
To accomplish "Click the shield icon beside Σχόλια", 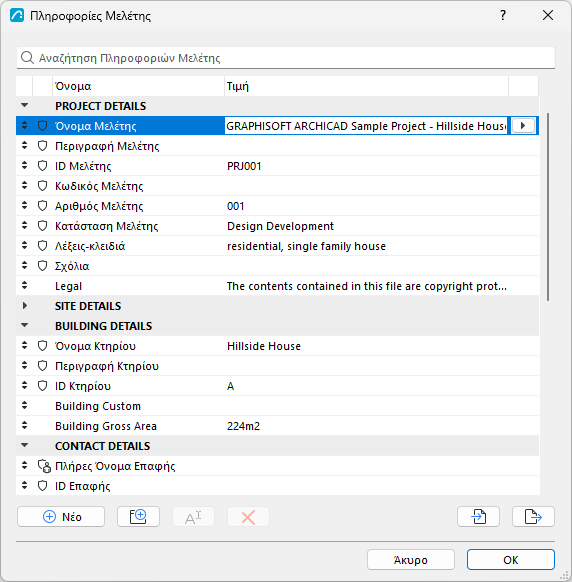I will (x=42, y=266).
